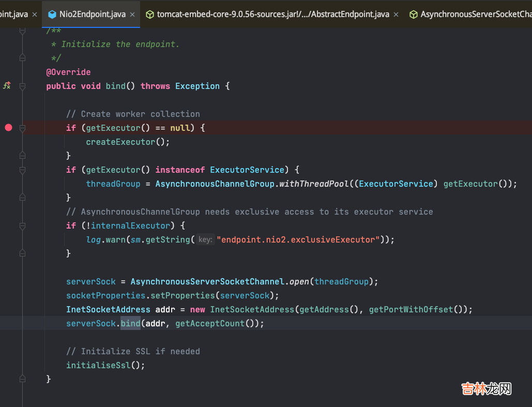This screenshot has width=532, height=407.
Task: Click the Nio2Endpoint.java class file icon
Action: pyautogui.click(x=52, y=14)
